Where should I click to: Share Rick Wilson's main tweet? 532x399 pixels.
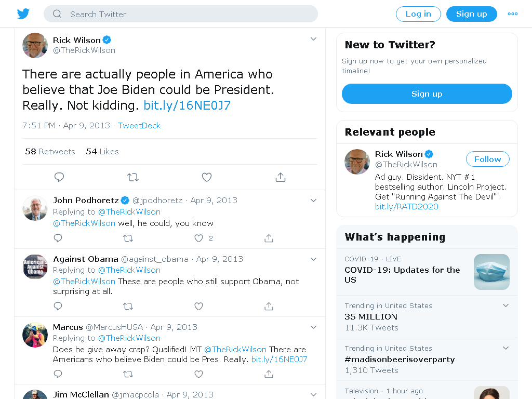(x=280, y=177)
